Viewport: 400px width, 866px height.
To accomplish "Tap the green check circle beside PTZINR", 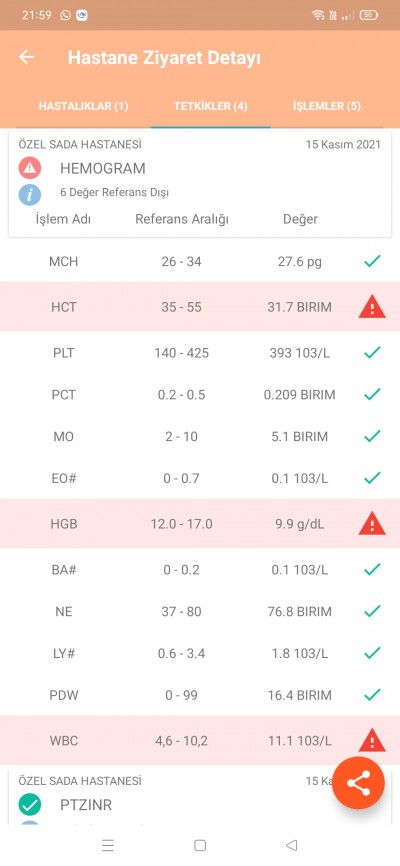I will (30, 805).
